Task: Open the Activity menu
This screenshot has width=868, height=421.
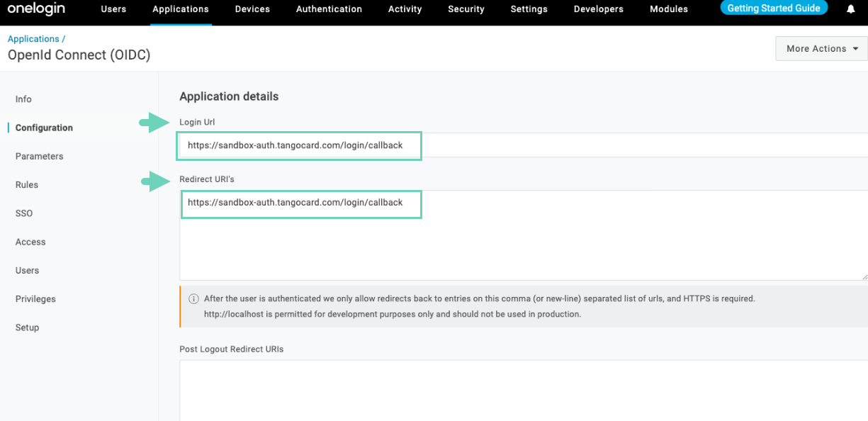Action: click(405, 9)
